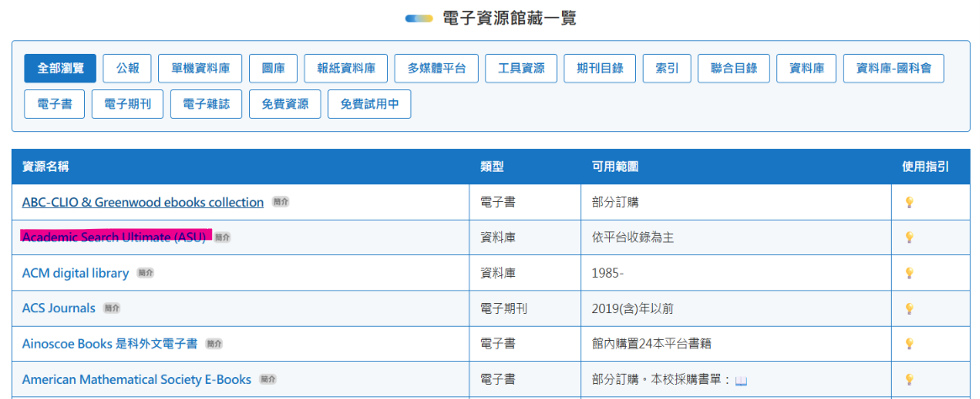Select the 全部瀏覽 filter tab
This screenshot has height=399, width=980.
coord(60,68)
